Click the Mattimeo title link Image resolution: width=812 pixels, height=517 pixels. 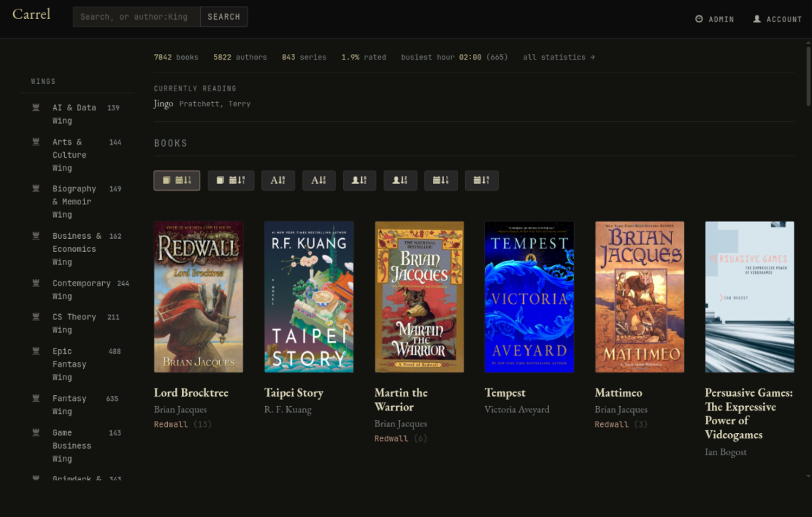click(618, 392)
